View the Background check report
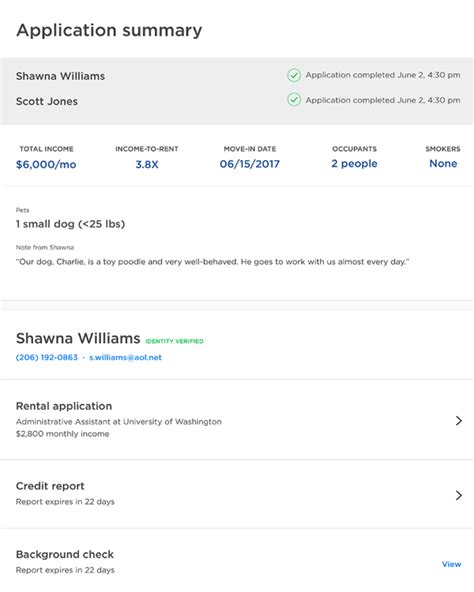The image size is (474, 592). (x=451, y=564)
